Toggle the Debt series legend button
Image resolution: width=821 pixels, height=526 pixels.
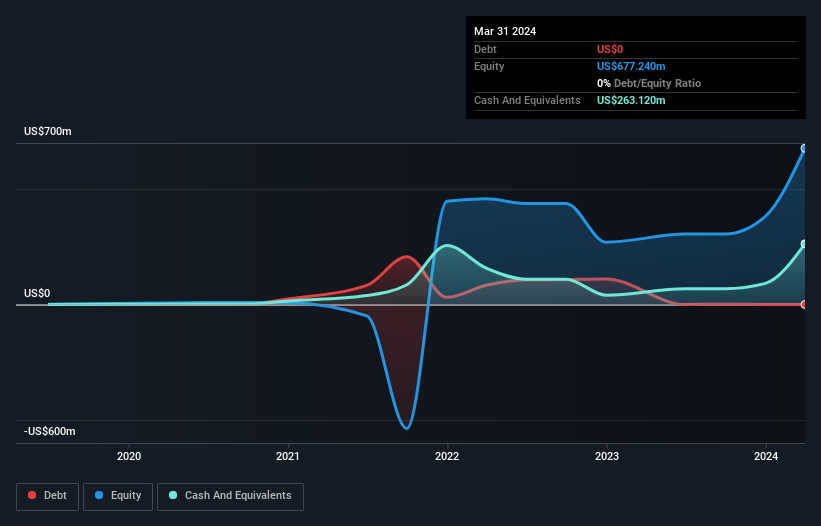pyautogui.click(x=47, y=496)
